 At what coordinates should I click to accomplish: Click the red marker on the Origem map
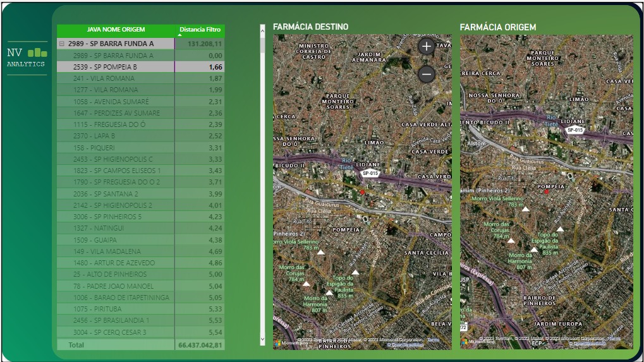point(546,191)
